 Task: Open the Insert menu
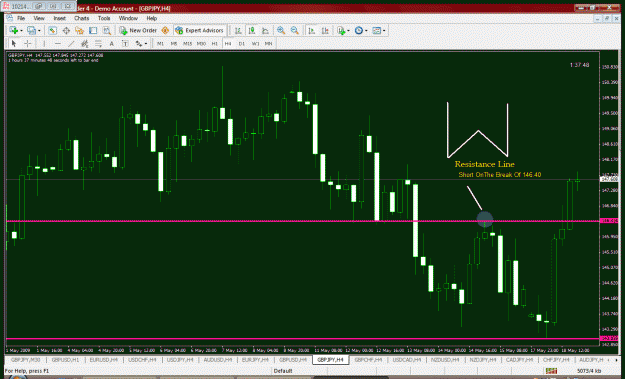[59, 18]
